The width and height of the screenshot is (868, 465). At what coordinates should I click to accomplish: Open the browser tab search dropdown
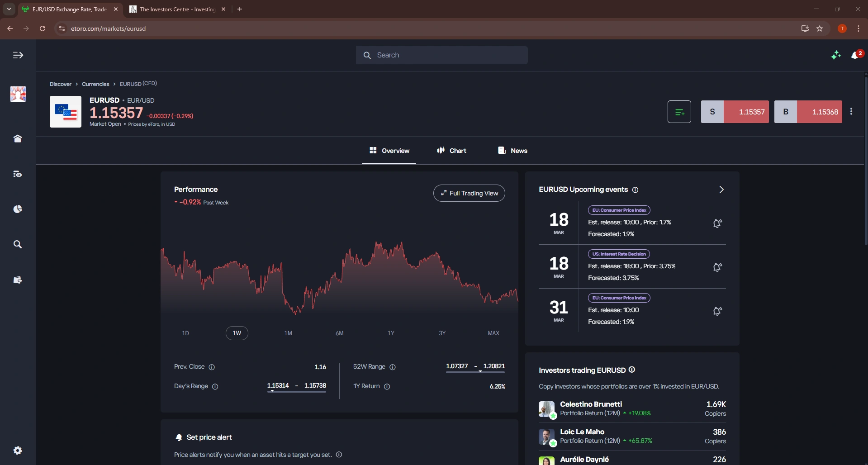tap(9, 9)
